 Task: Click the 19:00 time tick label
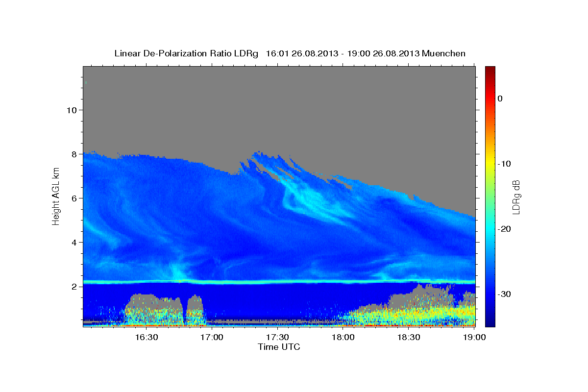[474, 337]
